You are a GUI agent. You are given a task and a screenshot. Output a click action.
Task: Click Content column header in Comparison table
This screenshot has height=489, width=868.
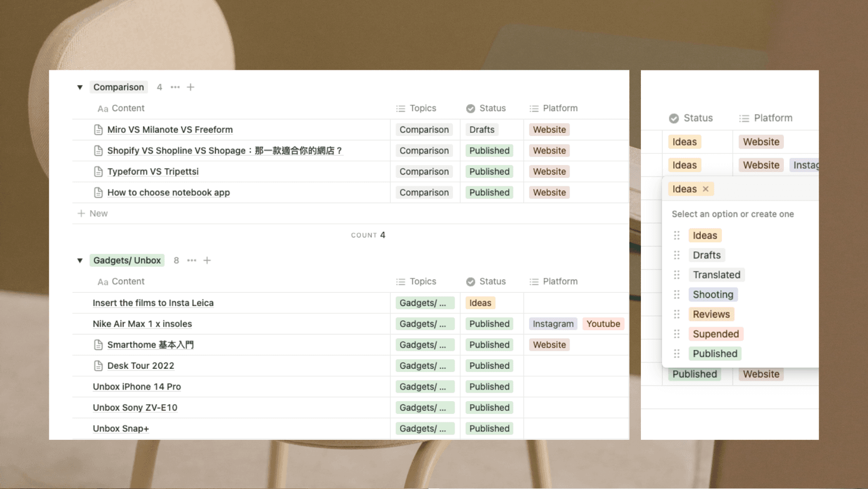pyautogui.click(x=121, y=108)
